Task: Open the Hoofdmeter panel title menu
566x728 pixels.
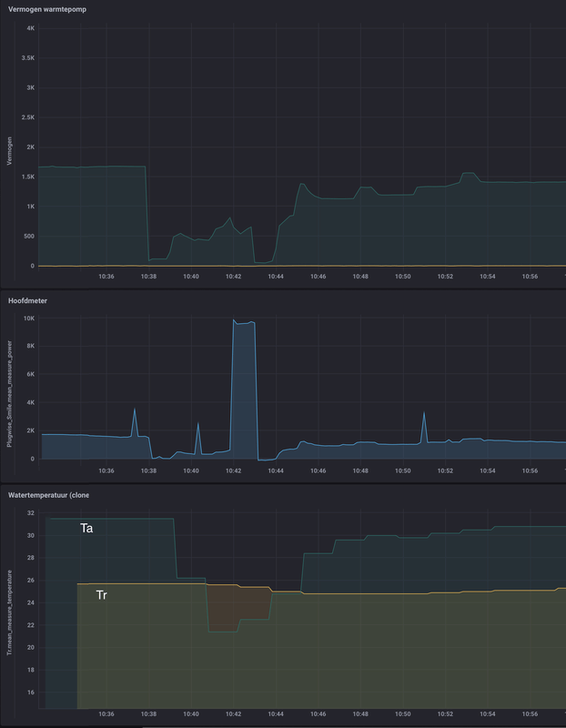Action: click(x=27, y=301)
